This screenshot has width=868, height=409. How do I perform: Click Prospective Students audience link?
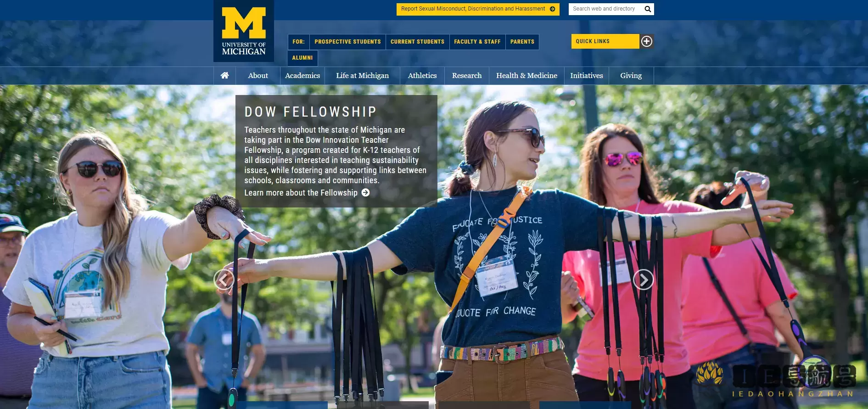tap(347, 42)
